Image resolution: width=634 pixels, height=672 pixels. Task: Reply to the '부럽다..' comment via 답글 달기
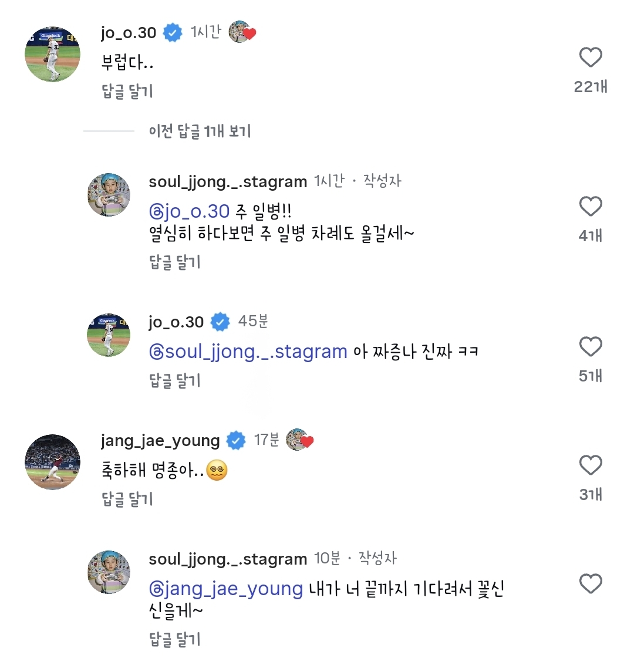[127, 91]
